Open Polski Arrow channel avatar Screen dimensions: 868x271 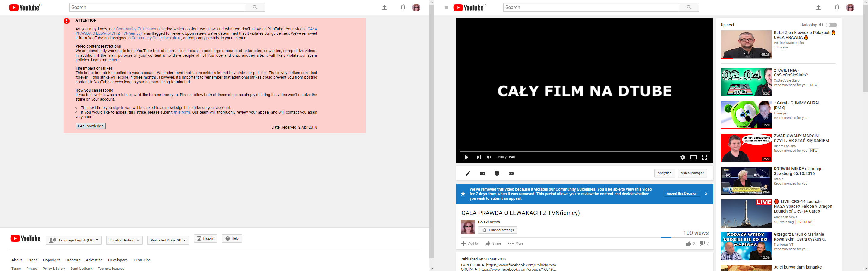tap(468, 227)
